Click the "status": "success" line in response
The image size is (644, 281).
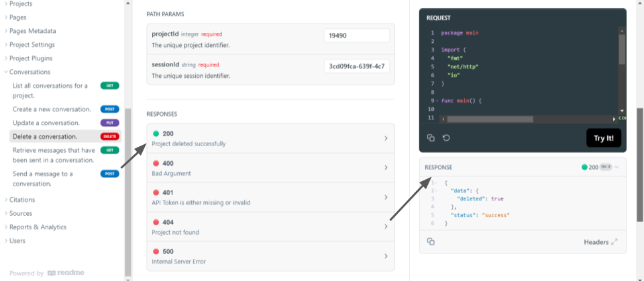click(x=480, y=215)
